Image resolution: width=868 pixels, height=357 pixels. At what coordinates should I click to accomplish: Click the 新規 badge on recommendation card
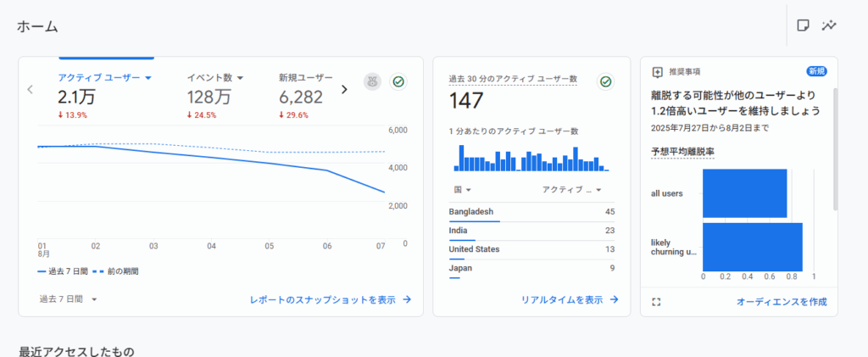coord(817,71)
